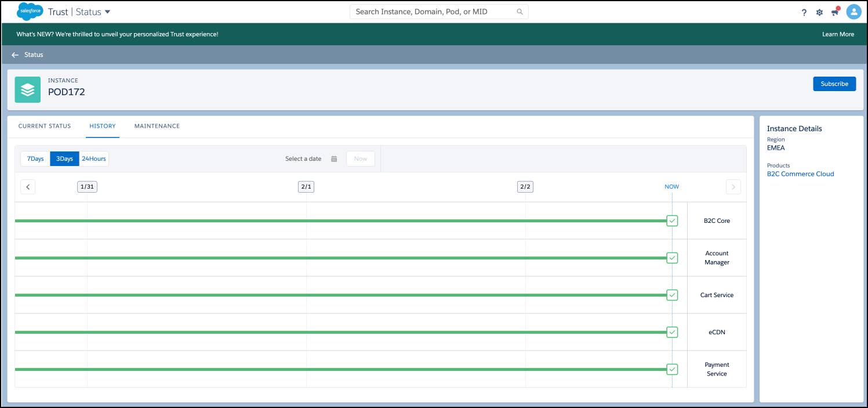Click the NOW marker on the timeline

(x=671, y=186)
